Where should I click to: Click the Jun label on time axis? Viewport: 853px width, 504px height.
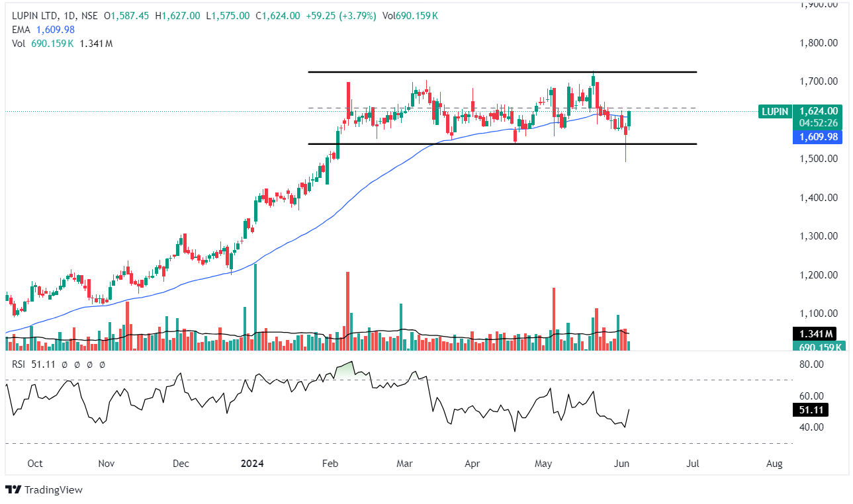point(621,464)
